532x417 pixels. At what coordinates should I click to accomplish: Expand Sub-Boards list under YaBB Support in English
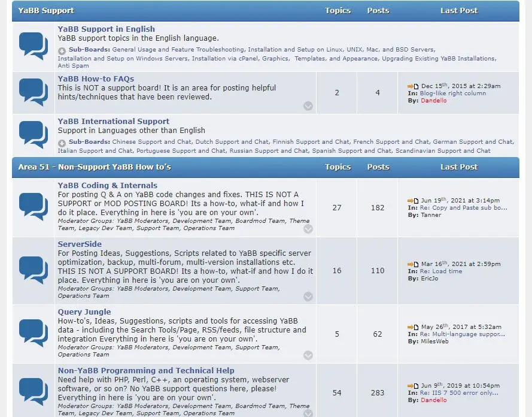pos(62,51)
